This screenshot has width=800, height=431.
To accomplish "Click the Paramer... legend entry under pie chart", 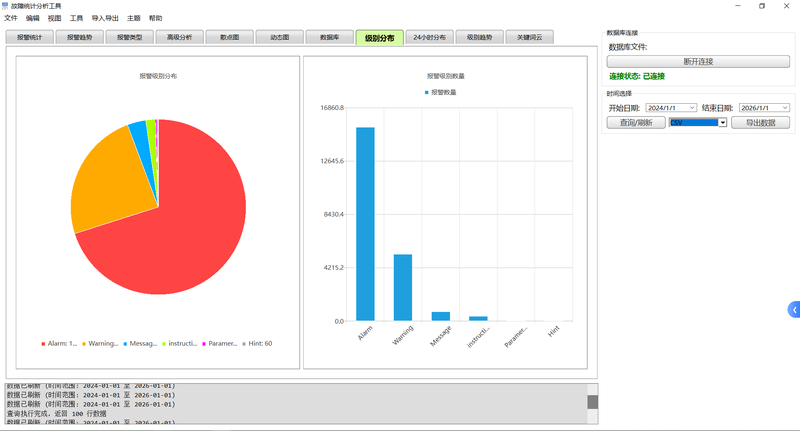I will (220, 343).
